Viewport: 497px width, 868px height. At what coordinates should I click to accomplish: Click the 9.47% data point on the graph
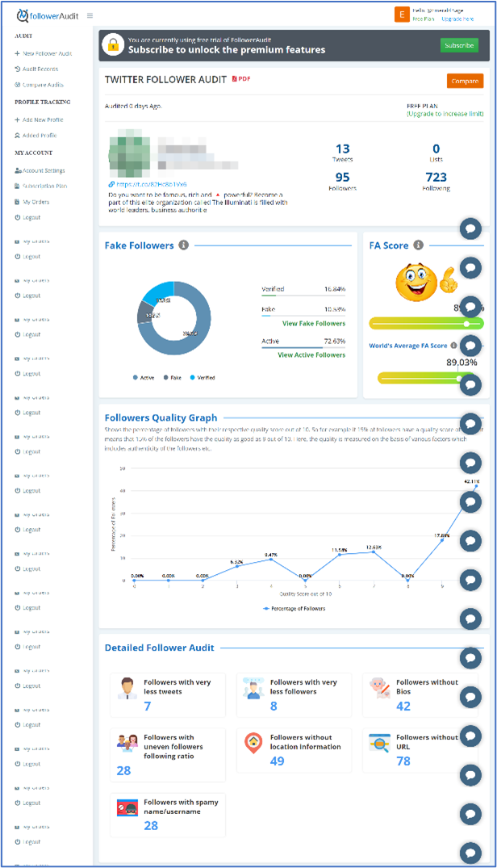click(x=271, y=559)
